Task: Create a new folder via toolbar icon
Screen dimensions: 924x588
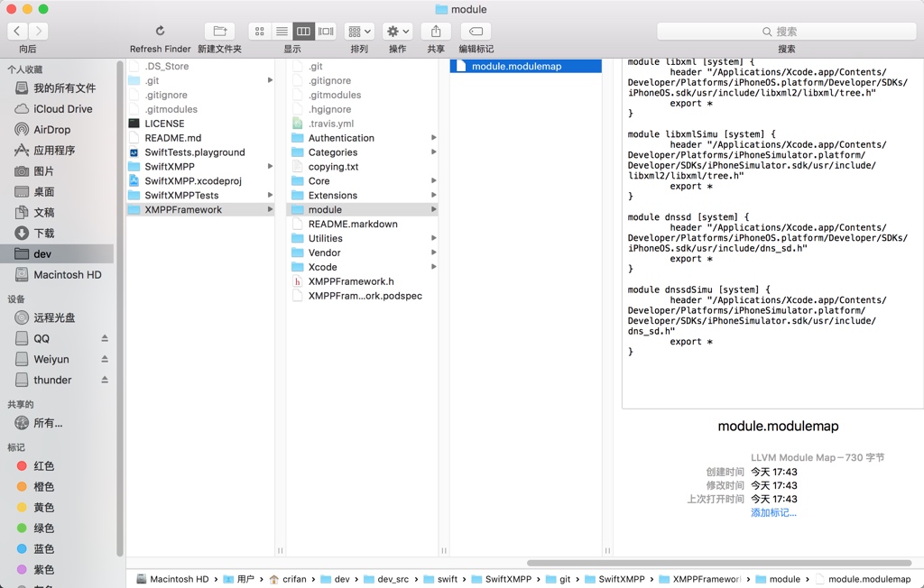Action: (x=220, y=31)
